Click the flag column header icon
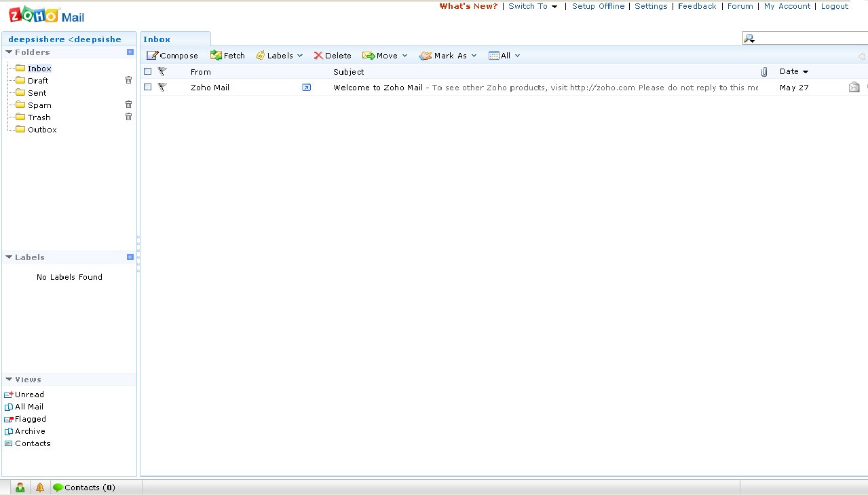The width and height of the screenshot is (868, 495). coord(162,71)
